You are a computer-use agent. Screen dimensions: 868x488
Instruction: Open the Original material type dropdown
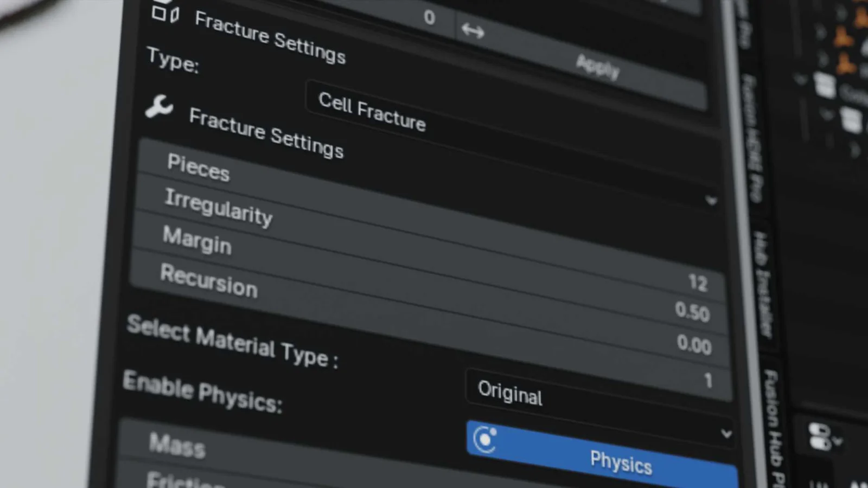tap(597, 389)
